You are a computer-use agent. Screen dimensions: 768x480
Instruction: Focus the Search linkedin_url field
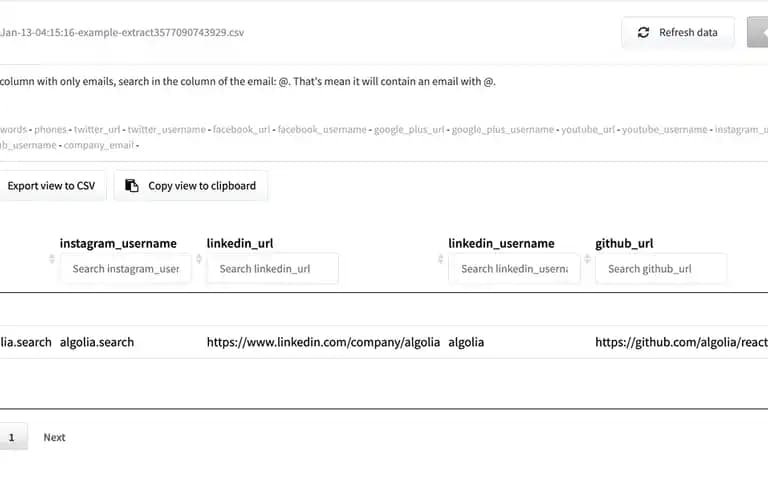pos(272,268)
